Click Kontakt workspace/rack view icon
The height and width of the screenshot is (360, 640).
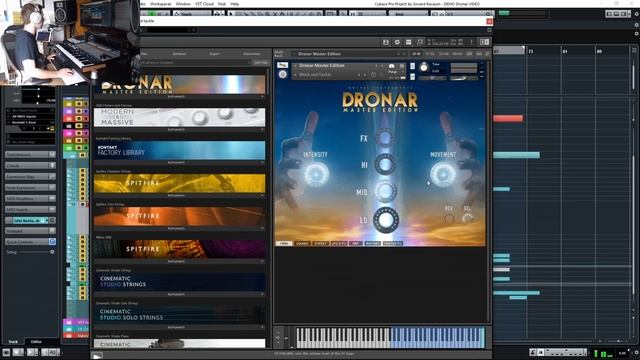409,42
